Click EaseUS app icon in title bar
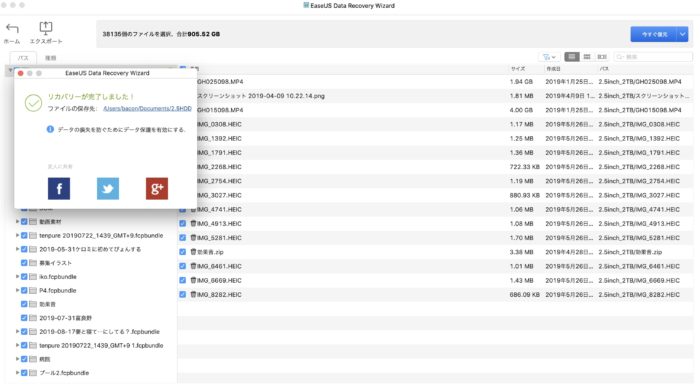The height and width of the screenshot is (392, 700). [306, 5]
